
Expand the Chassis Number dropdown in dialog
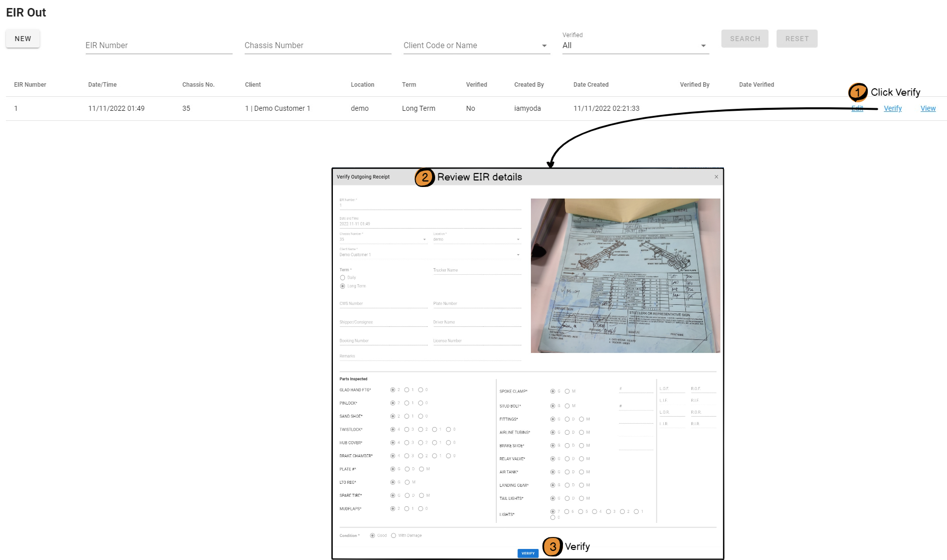pyautogui.click(x=424, y=240)
